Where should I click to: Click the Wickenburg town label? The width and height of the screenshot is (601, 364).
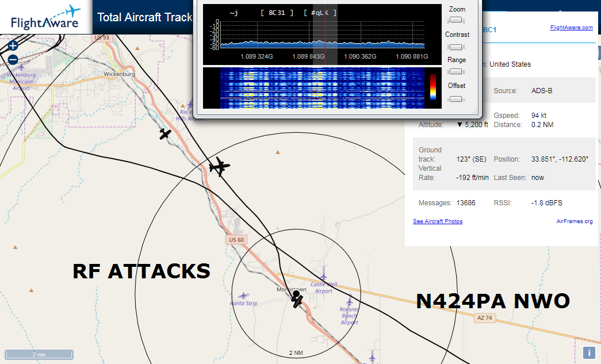coord(119,74)
